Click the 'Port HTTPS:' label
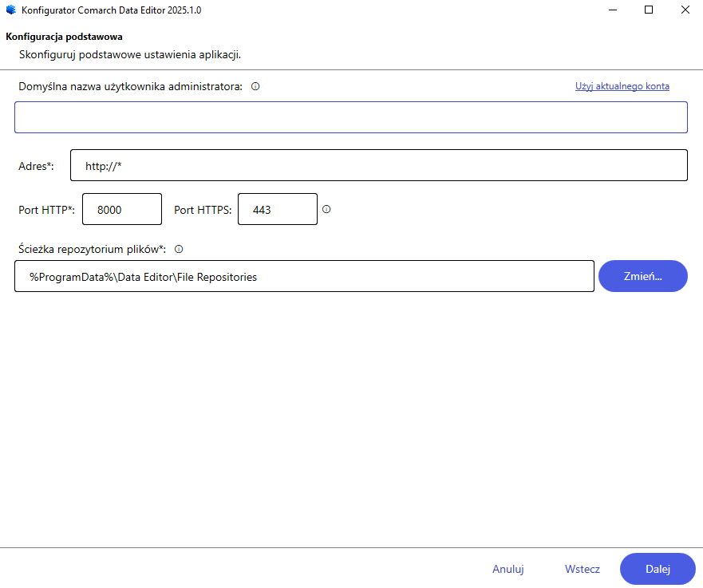Image resolution: width=703 pixels, height=588 pixels. click(203, 210)
